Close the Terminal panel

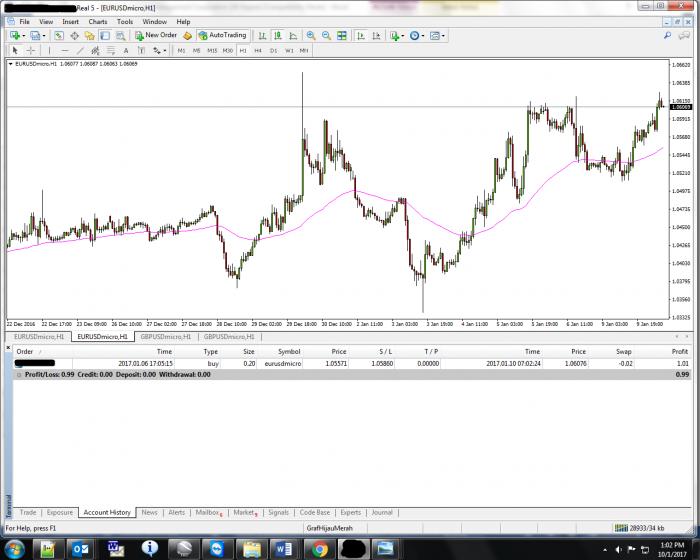click(8, 347)
